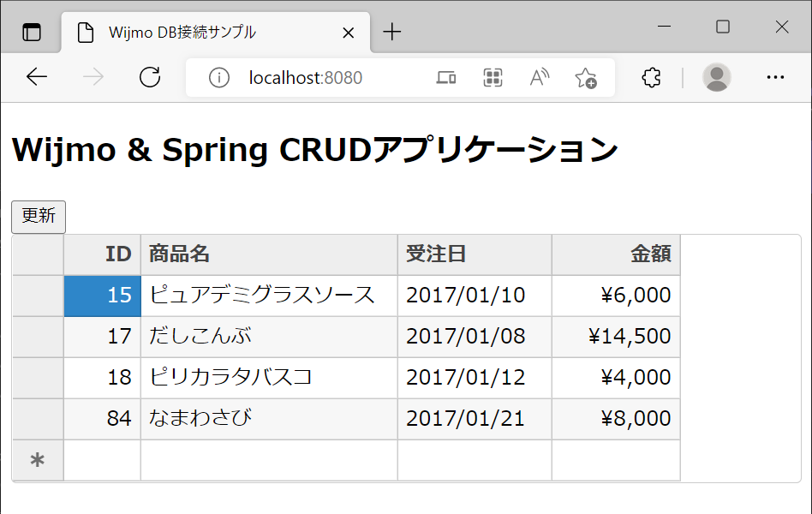Click the tab actions menu icon
Image resolution: width=812 pixels, height=514 pixels.
pyautogui.click(x=32, y=33)
